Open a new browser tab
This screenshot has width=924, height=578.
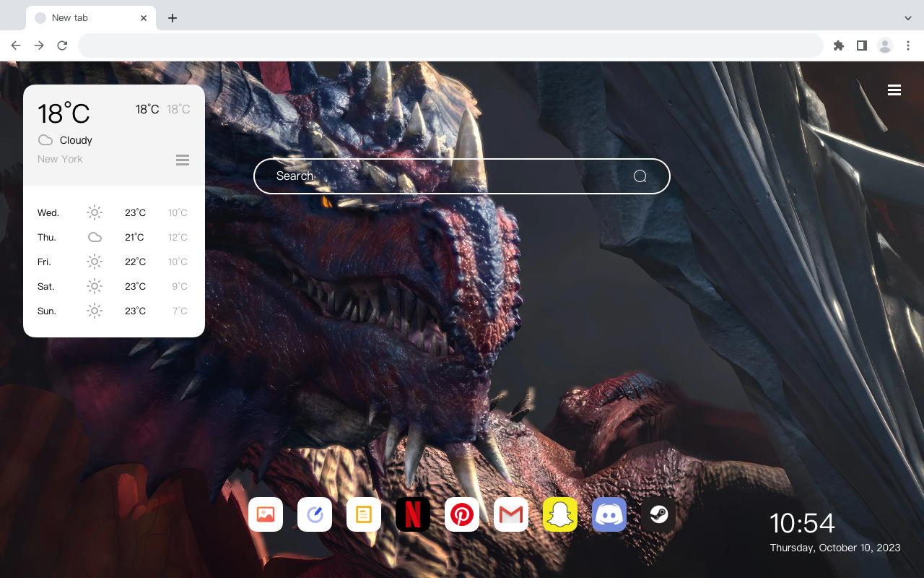click(172, 18)
